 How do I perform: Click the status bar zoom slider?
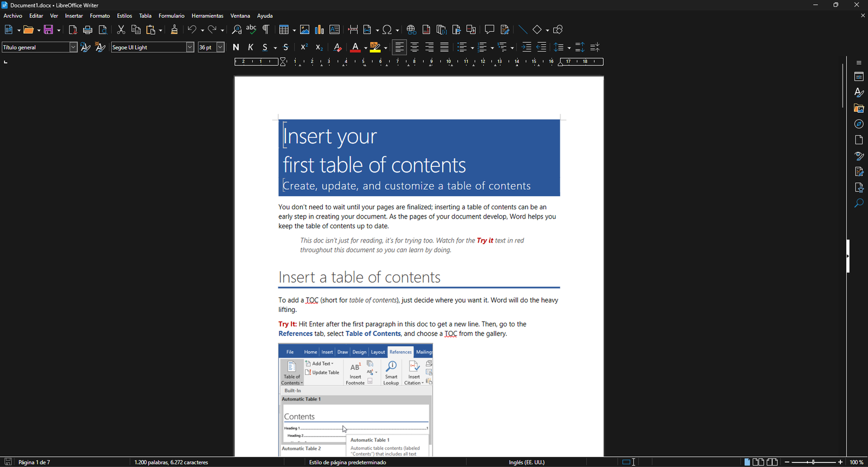814,463
